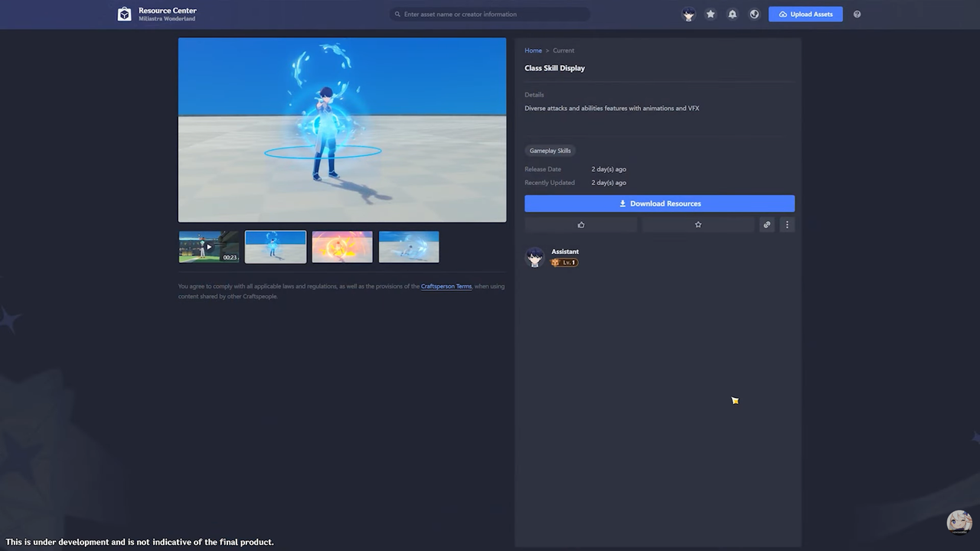Click the Class Skill Display title
This screenshot has width=980, height=551.
(554, 68)
